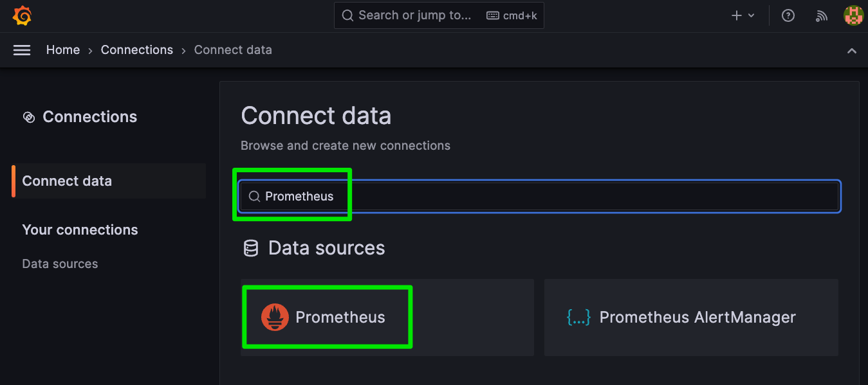The width and height of the screenshot is (868, 385).
Task: Expand the plus new-item dropdown
Action: tap(743, 15)
